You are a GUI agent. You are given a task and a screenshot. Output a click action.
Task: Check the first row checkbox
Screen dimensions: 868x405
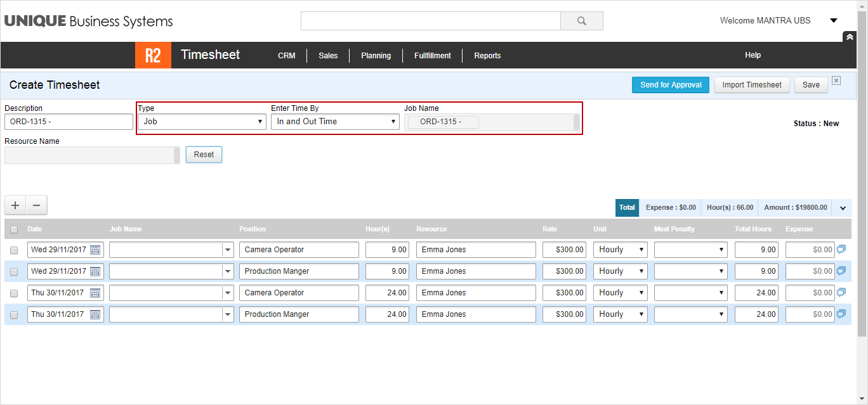point(14,250)
